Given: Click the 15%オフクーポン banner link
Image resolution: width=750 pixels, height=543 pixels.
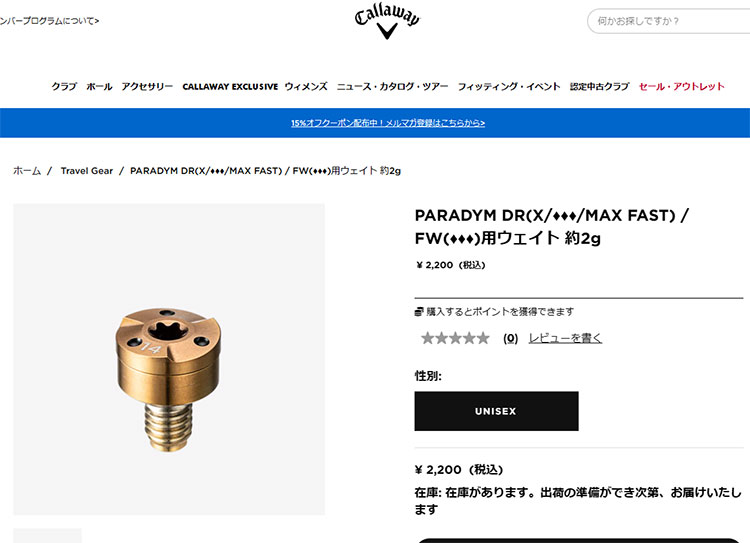Looking at the screenshot, I should [x=388, y=123].
